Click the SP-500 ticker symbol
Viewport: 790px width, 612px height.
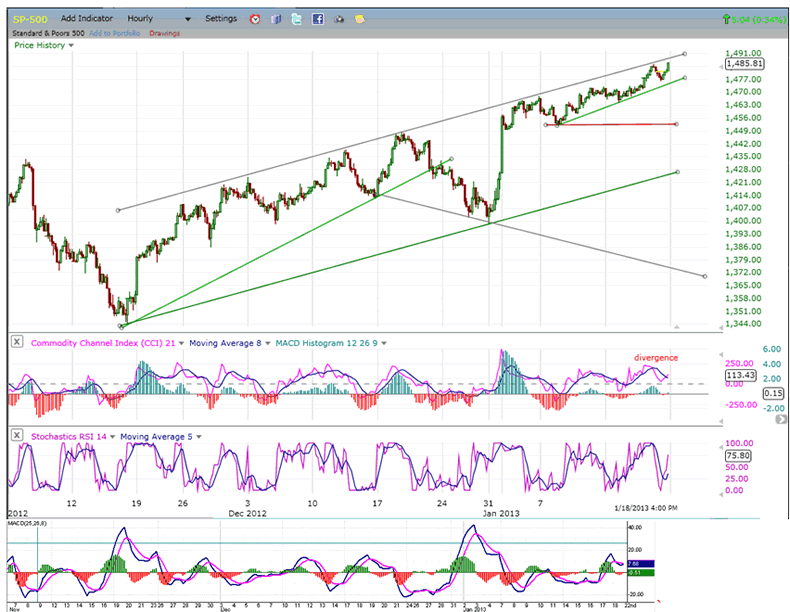(x=30, y=20)
